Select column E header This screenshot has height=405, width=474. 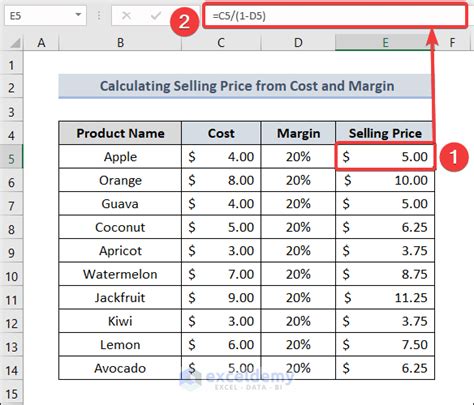(x=385, y=43)
